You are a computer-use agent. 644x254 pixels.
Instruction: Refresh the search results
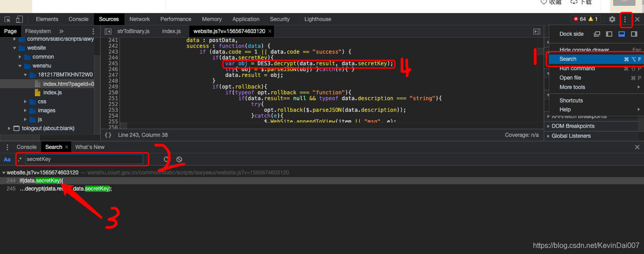click(x=166, y=159)
